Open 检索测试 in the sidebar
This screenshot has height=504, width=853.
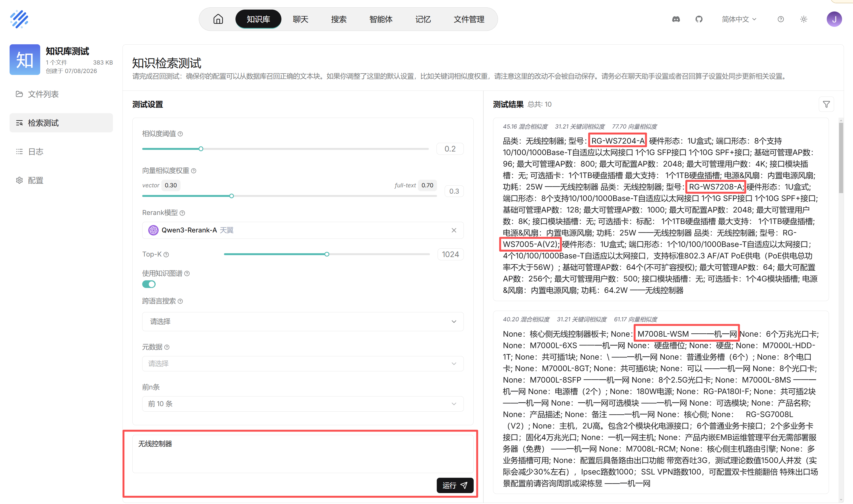[61, 123]
